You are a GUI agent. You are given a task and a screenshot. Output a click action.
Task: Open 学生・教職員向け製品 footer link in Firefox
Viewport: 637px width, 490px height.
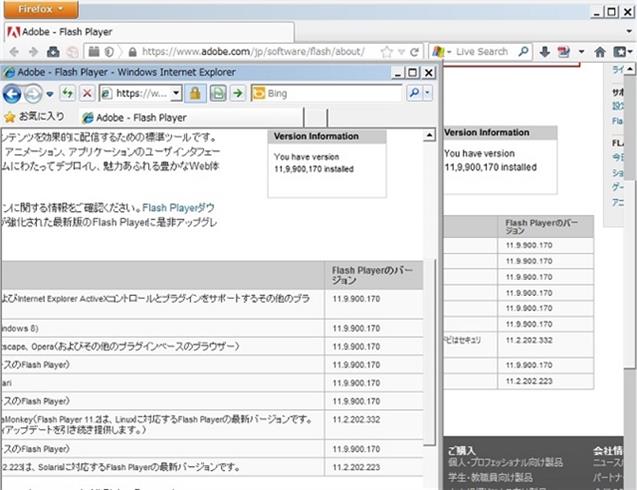(x=490, y=477)
